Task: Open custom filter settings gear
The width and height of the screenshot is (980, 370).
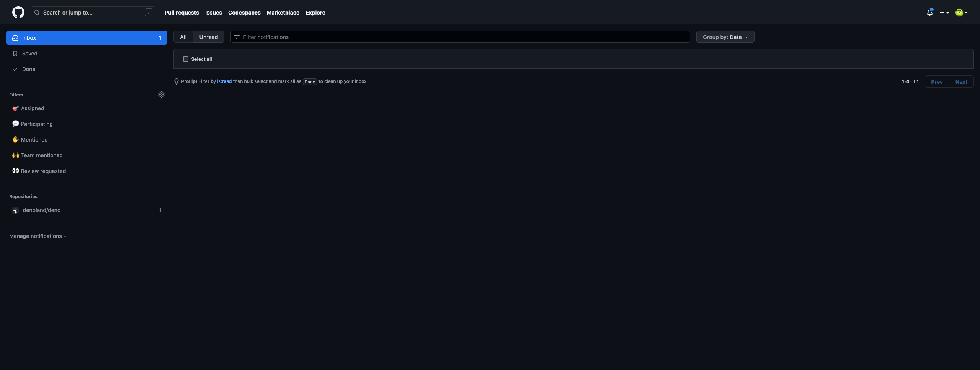Action: [161, 95]
